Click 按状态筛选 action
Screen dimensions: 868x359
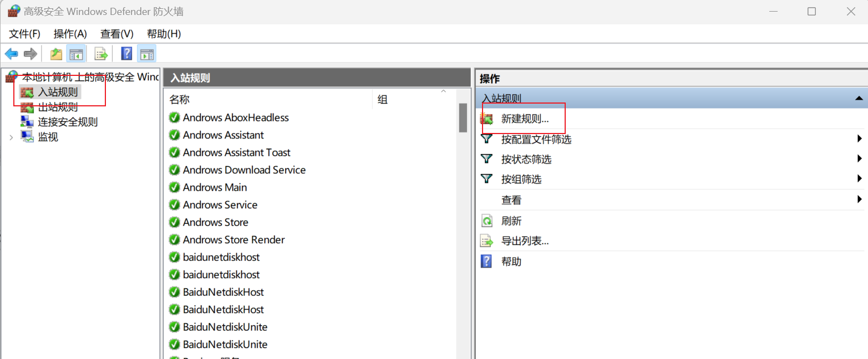(526, 159)
